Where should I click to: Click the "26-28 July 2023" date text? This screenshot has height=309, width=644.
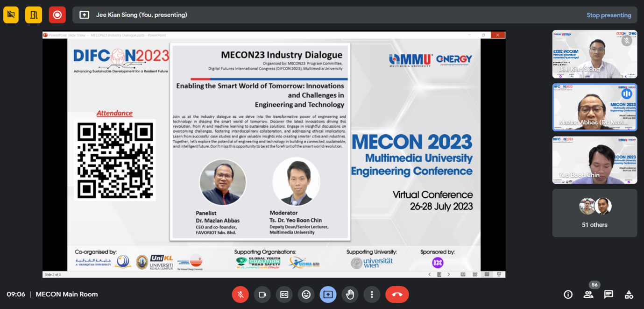[441, 207]
